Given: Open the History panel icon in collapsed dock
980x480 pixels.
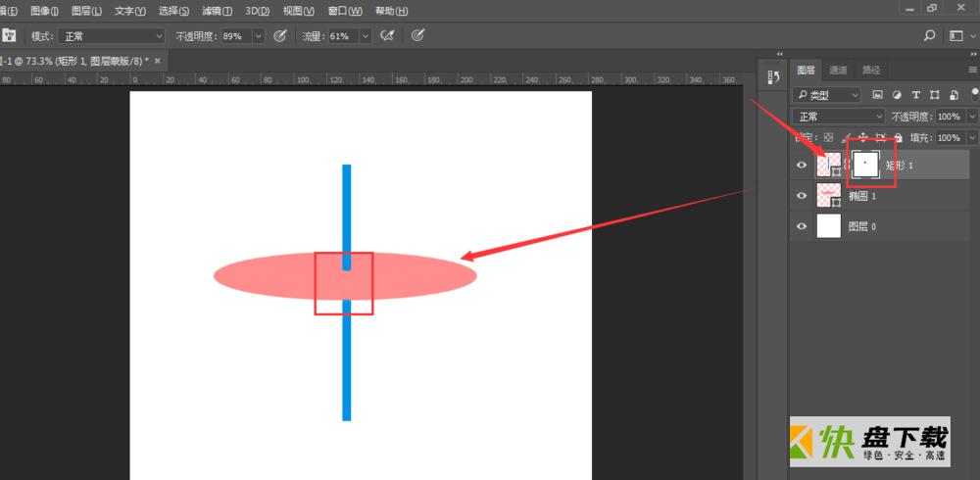Looking at the screenshot, I should [x=774, y=77].
